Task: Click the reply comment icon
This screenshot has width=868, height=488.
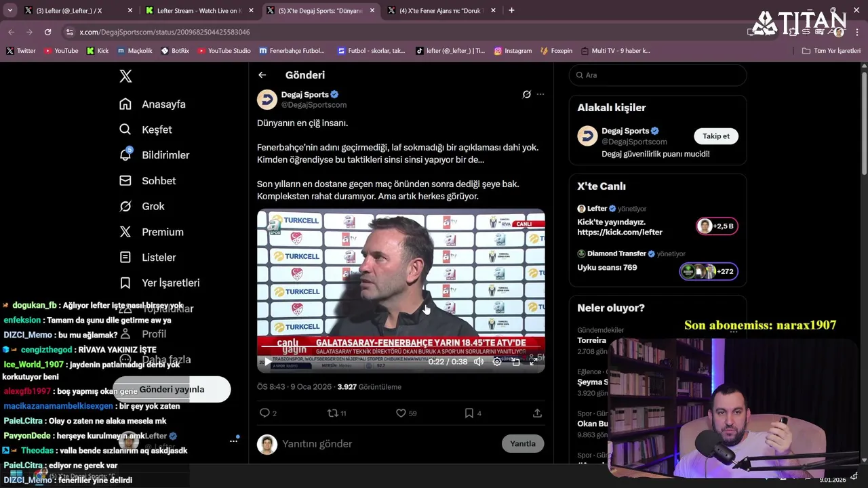Action: pyautogui.click(x=264, y=413)
